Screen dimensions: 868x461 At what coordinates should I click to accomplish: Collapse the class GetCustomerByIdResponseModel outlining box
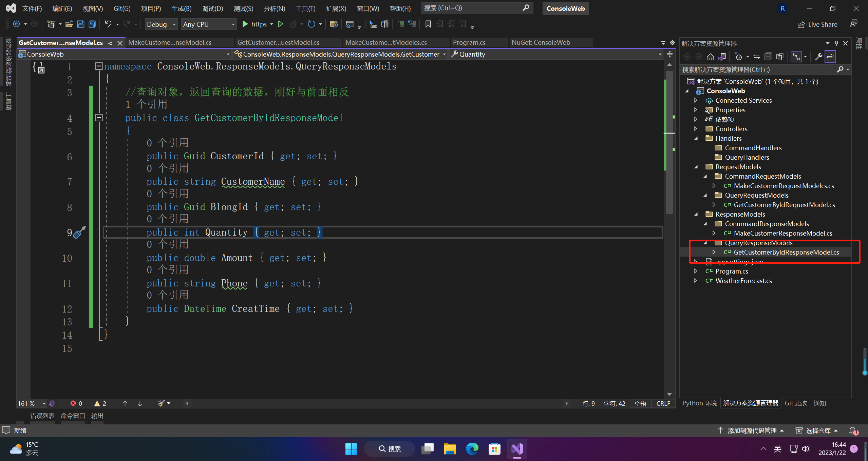[x=99, y=118]
